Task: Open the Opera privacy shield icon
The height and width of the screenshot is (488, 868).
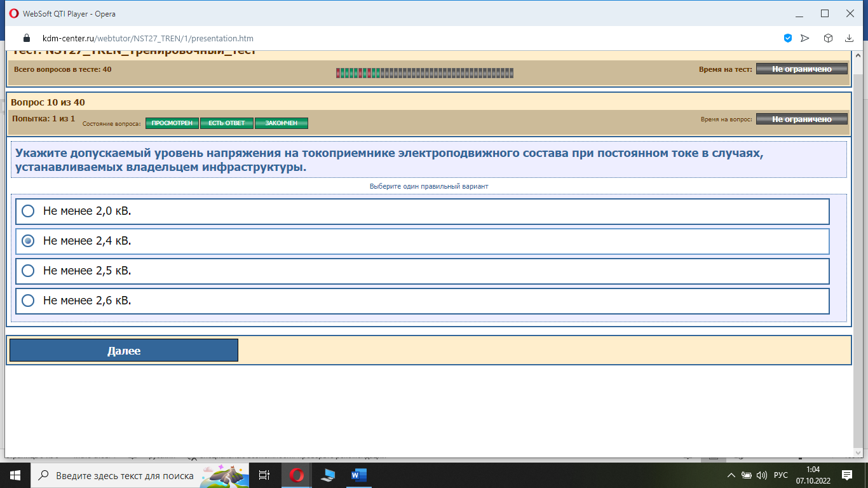Action: point(788,38)
